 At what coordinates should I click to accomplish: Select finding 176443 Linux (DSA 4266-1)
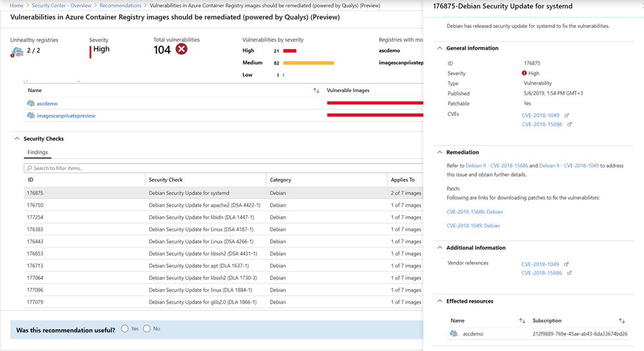tap(224, 242)
